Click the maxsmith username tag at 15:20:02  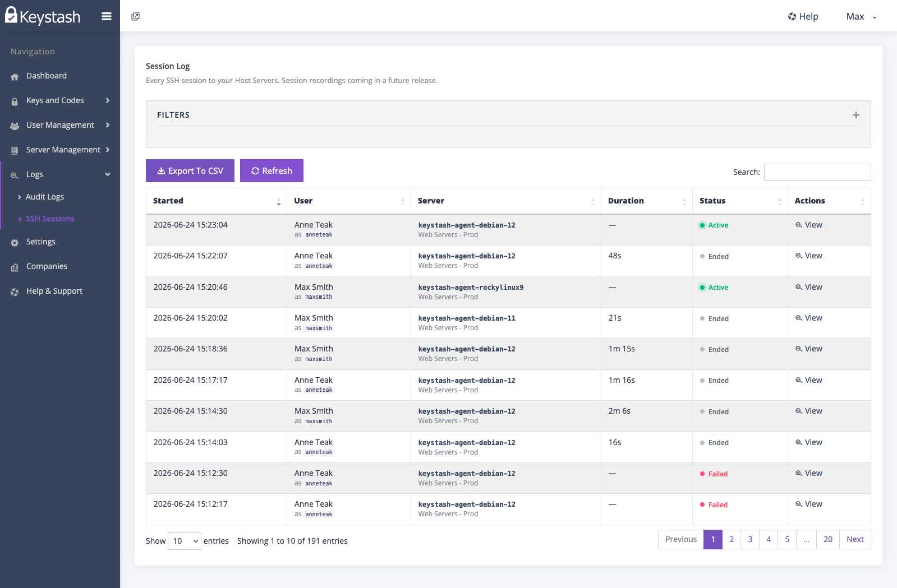[x=319, y=328]
